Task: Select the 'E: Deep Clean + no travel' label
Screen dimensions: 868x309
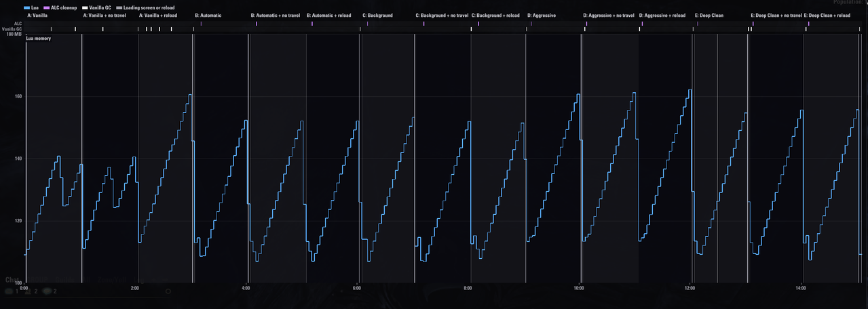Action: click(776, 15)
